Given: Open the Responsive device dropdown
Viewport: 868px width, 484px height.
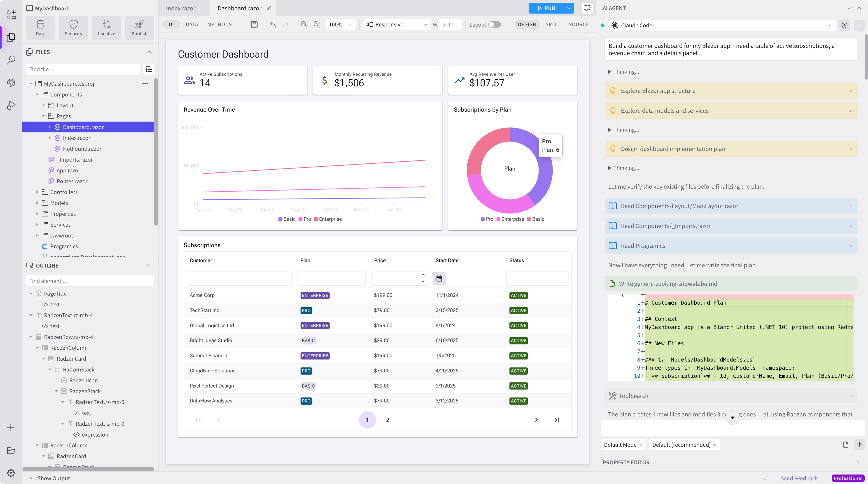Looking at the screenshot, I should coord(397,24).
